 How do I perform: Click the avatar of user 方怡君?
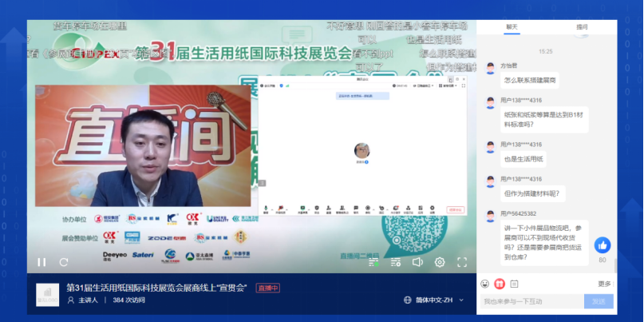coord(490,69)
